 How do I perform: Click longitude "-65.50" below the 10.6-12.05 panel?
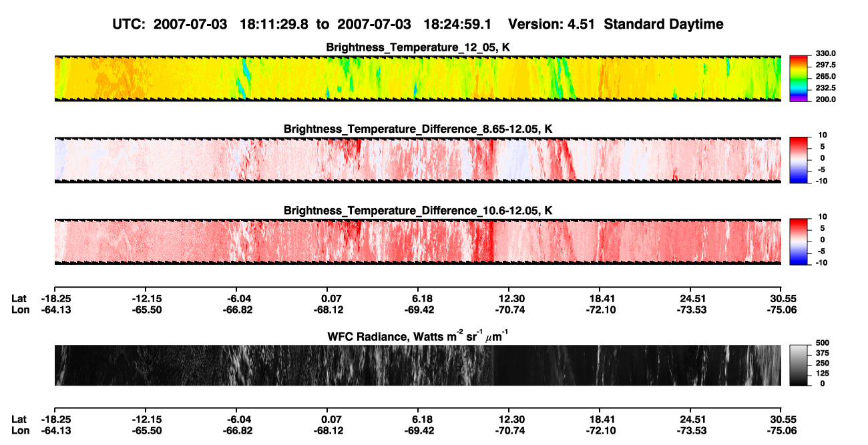(x=148, y=309)
